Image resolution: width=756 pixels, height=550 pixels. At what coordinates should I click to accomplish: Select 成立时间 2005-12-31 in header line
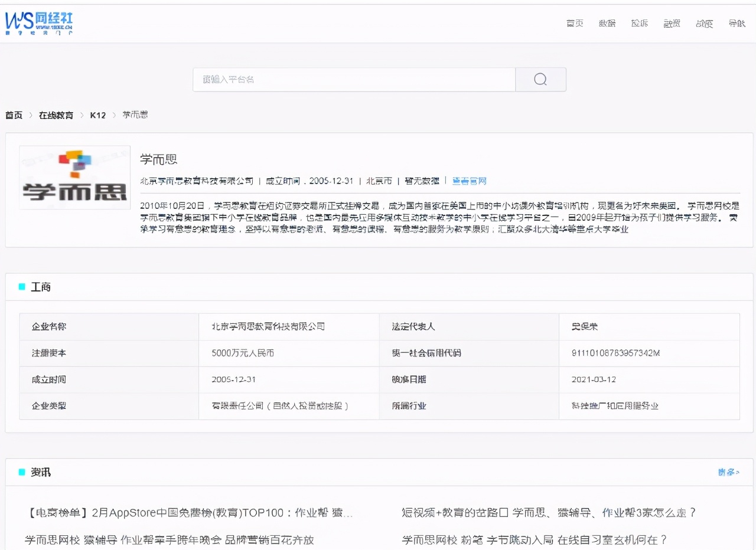(x=309, y=181)
